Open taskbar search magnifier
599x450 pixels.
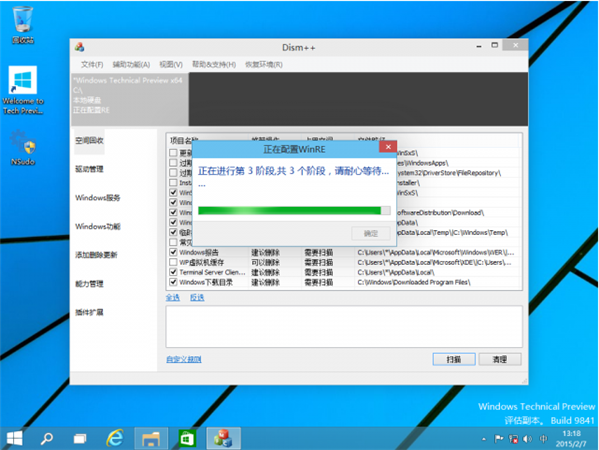(x=47, y=438)
